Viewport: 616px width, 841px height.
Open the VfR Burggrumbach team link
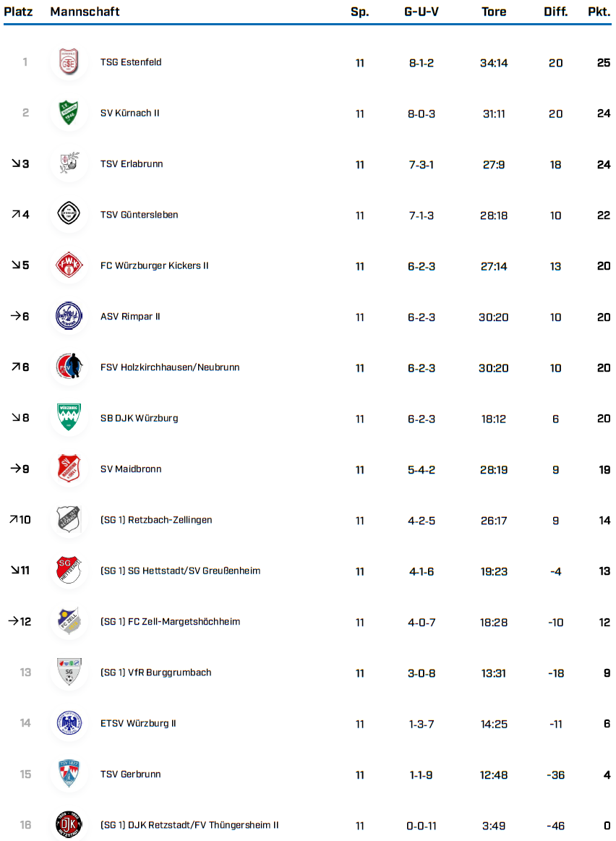click(x=155, y=673)
